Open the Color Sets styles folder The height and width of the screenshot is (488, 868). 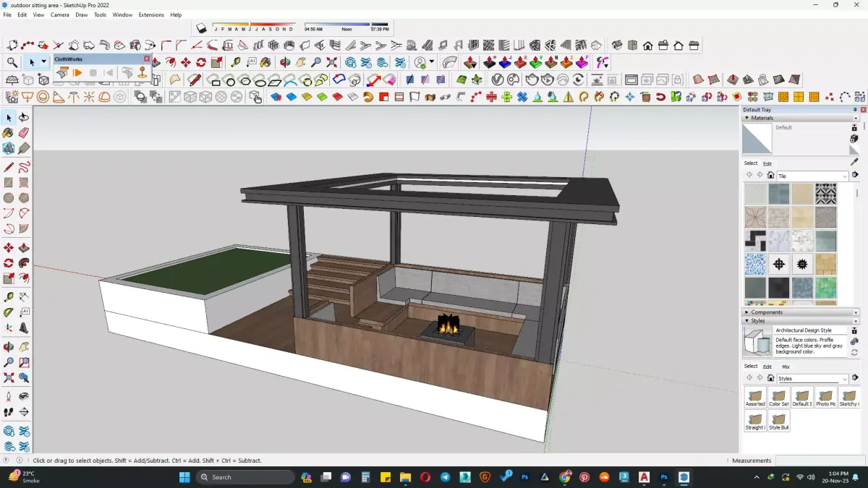click(x=779, y=398)
